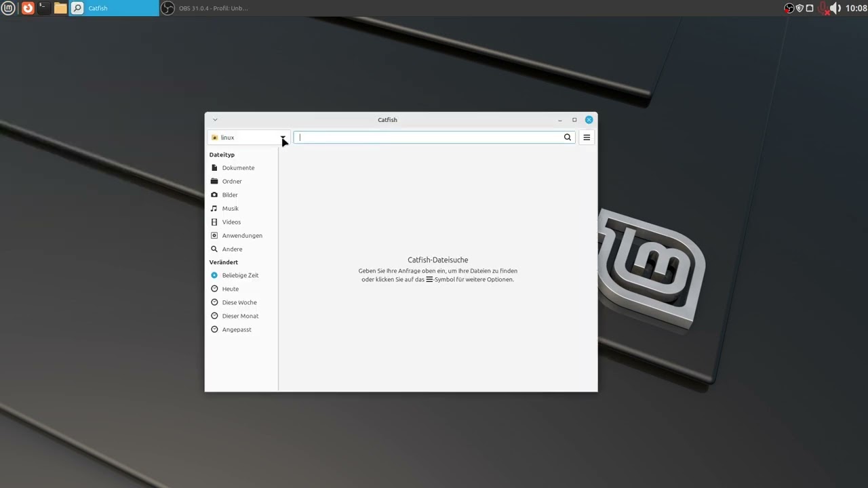Click the magnifier icon in search field
The width and height of the screenshot is (868, 488).
tap(568, 137)
